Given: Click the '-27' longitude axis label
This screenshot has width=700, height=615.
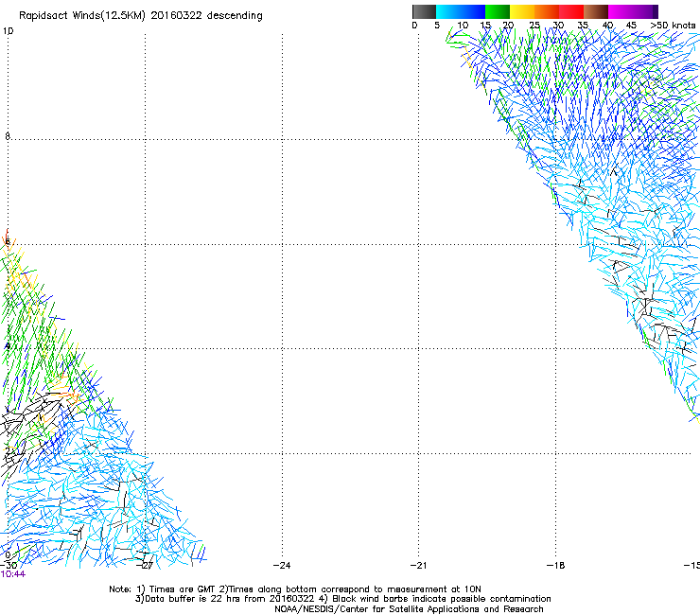Looking at the screenshot, I should coord(145,565).
